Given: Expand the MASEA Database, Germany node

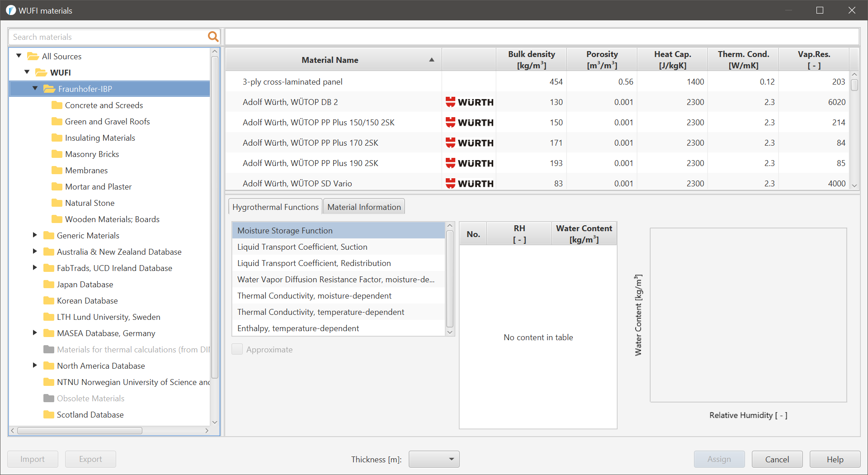Looking at the screenshot, I should pos(35,332).
